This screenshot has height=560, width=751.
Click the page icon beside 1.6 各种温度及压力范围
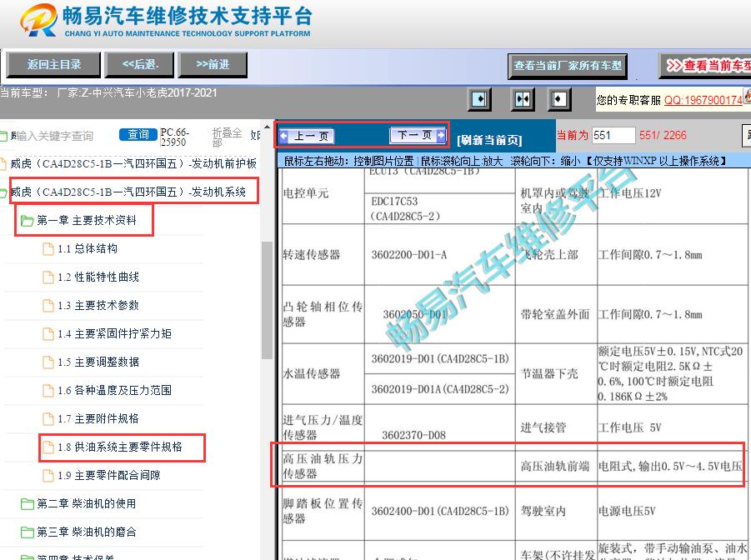tap(48, 391)
